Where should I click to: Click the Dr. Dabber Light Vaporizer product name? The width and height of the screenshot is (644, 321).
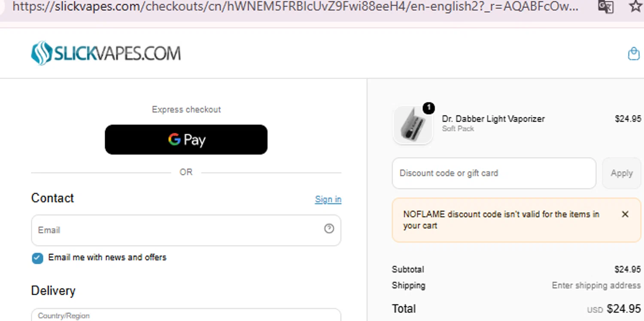(x=493, y=119)
